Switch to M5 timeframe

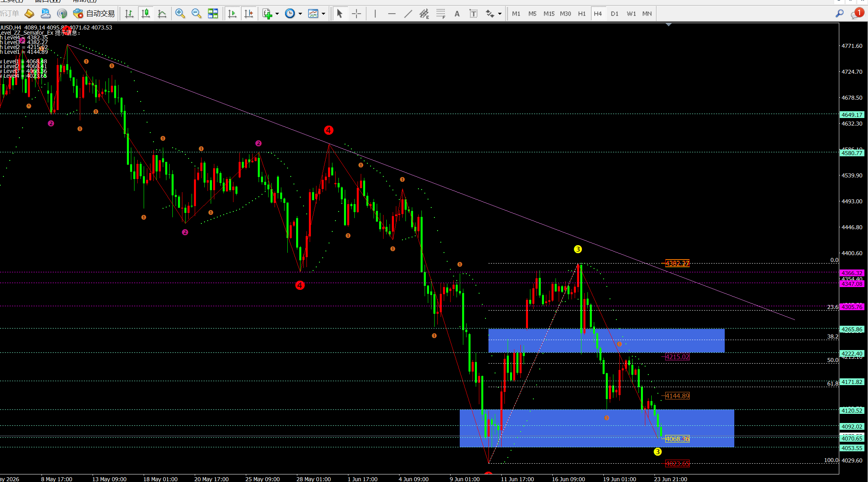pos(532,14)
